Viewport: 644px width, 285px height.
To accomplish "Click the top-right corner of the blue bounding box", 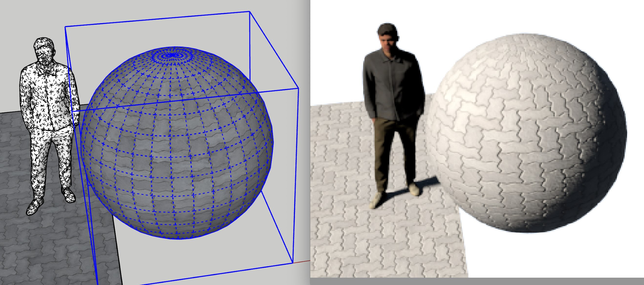I will click(249, 11).
